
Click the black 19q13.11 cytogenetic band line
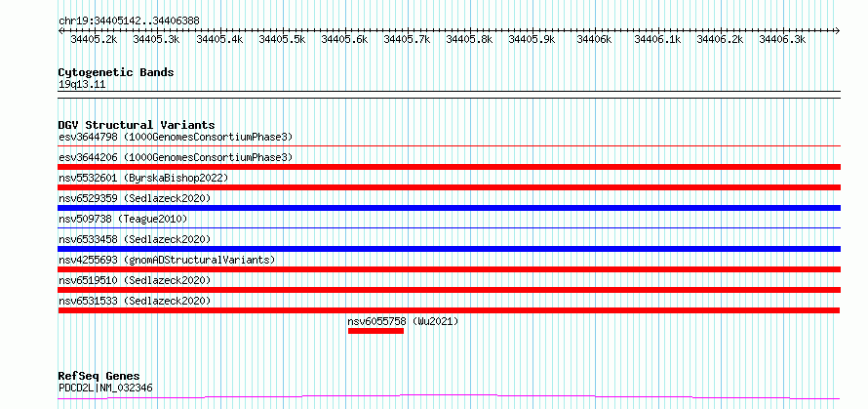click(x=450, y=95)
